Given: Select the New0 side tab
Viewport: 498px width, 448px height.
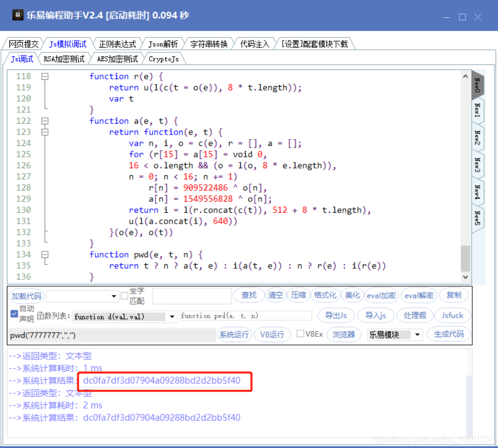Looking at the screenshot, I should click(x=477, y=85).
